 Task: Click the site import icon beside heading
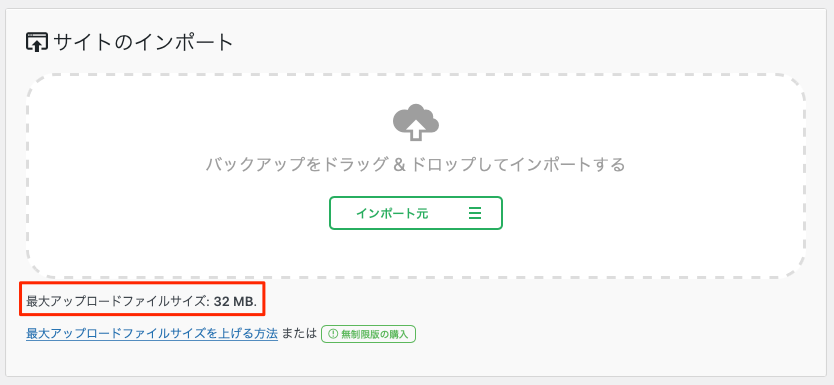coord(37,42)
